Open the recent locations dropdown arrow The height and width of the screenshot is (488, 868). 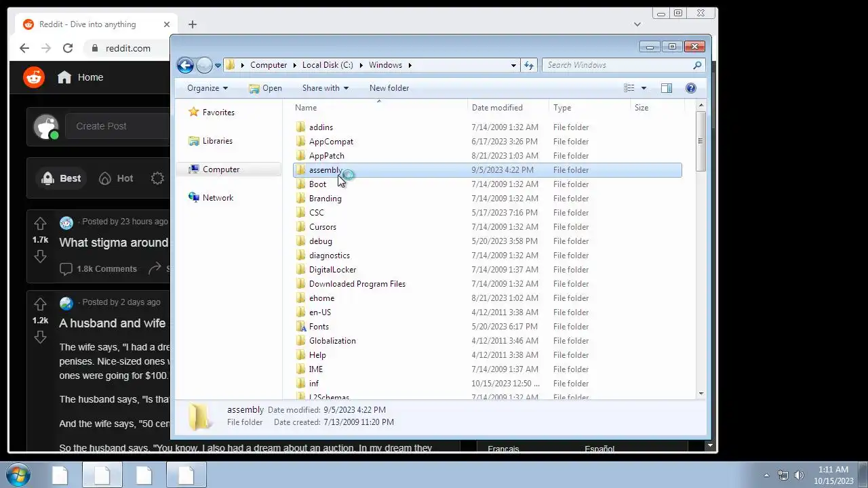[x=218, y=66]
